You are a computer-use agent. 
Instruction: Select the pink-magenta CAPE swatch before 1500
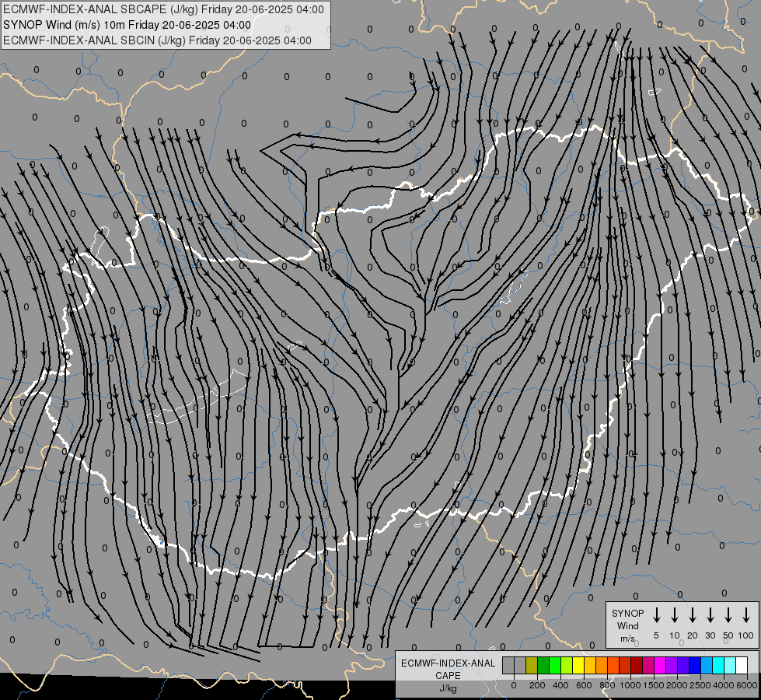click(x=648, y=665)
